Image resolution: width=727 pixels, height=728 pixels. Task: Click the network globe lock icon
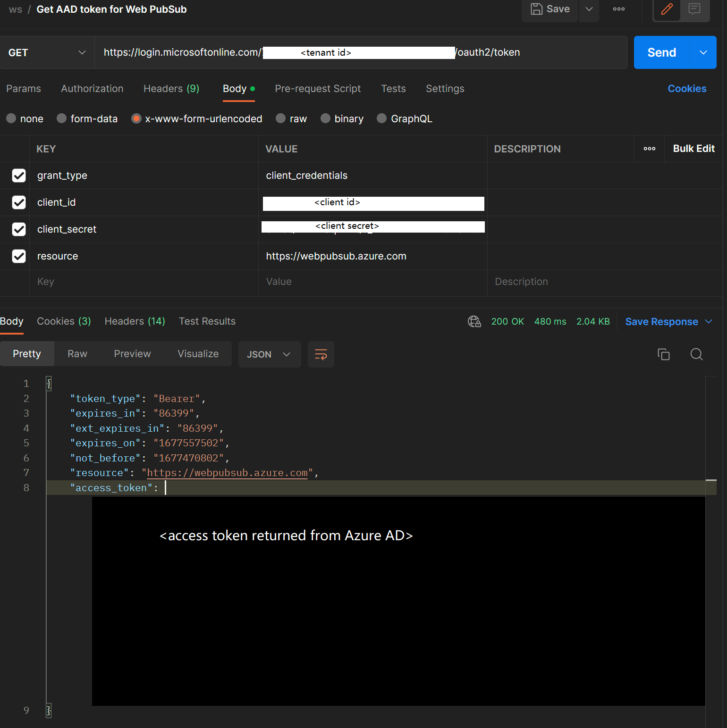point(474,321)
